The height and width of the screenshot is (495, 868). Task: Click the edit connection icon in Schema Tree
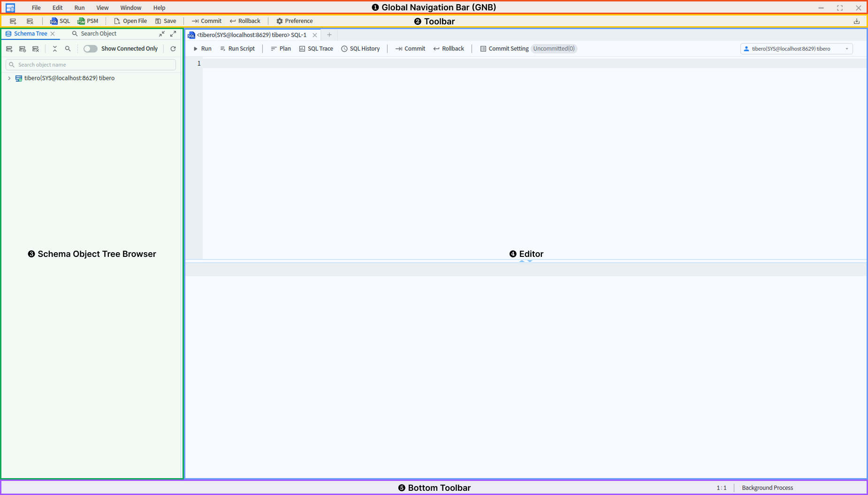point(23,49)
